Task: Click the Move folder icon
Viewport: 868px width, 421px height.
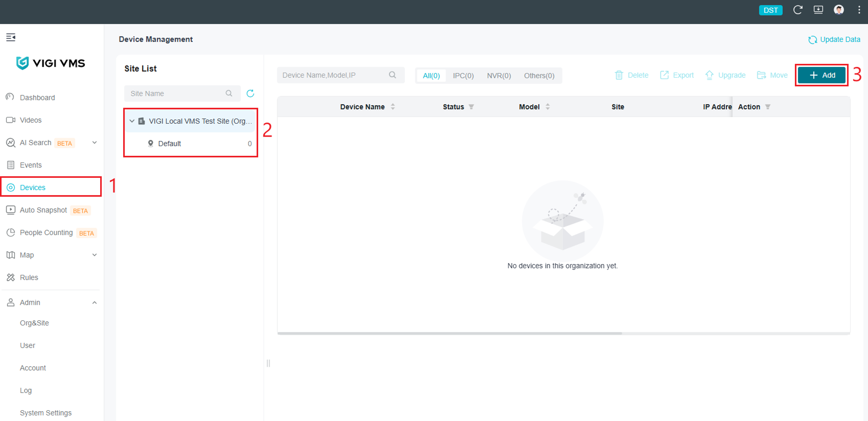Action: [x=761, y=75]
